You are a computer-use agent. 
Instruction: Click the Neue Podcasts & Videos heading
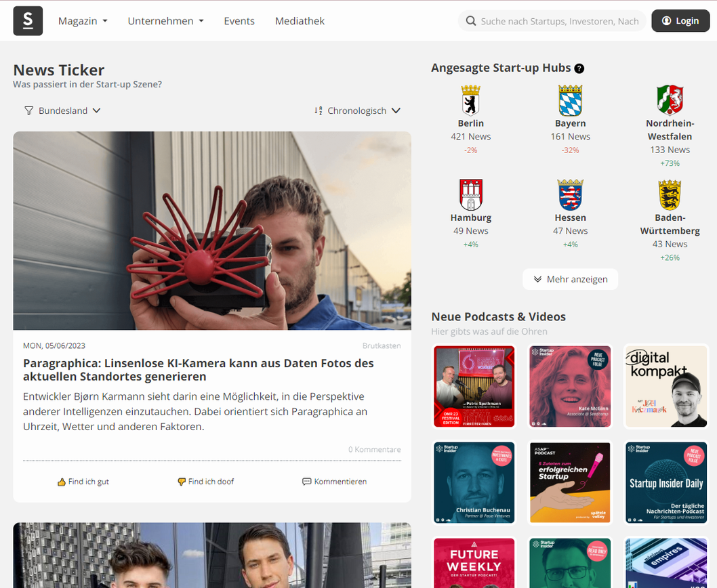tap(498, 317)
